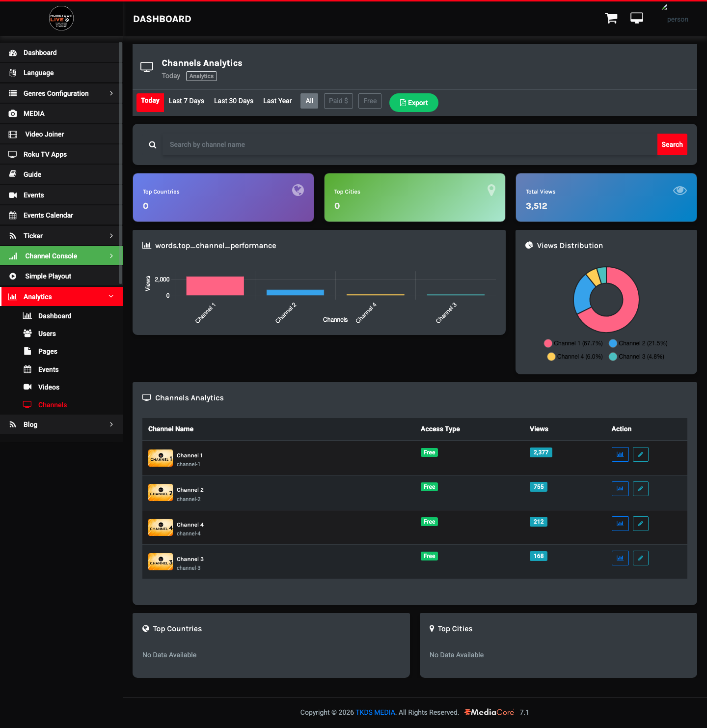Click the globe icon on Top Countries card

[x=298, y=190]
